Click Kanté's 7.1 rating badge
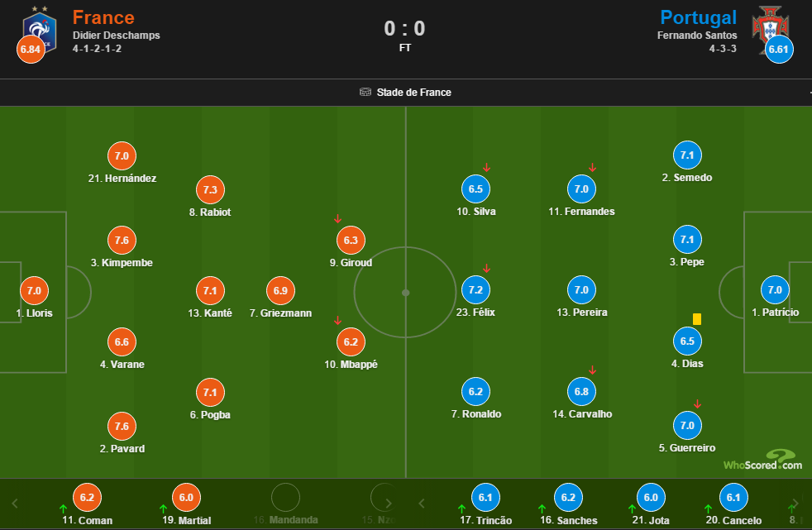The image size is (812, 530). pos(210,291)
